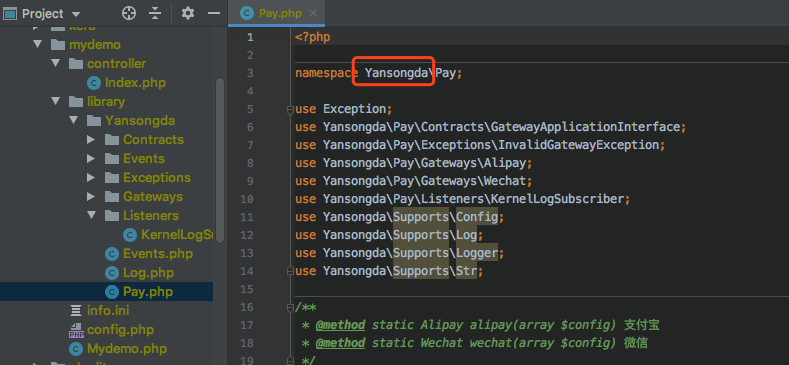Click the info.ini file icon
Image resolution: width=789 pixels, height=365 pixels.
click(x=76, y=310)
